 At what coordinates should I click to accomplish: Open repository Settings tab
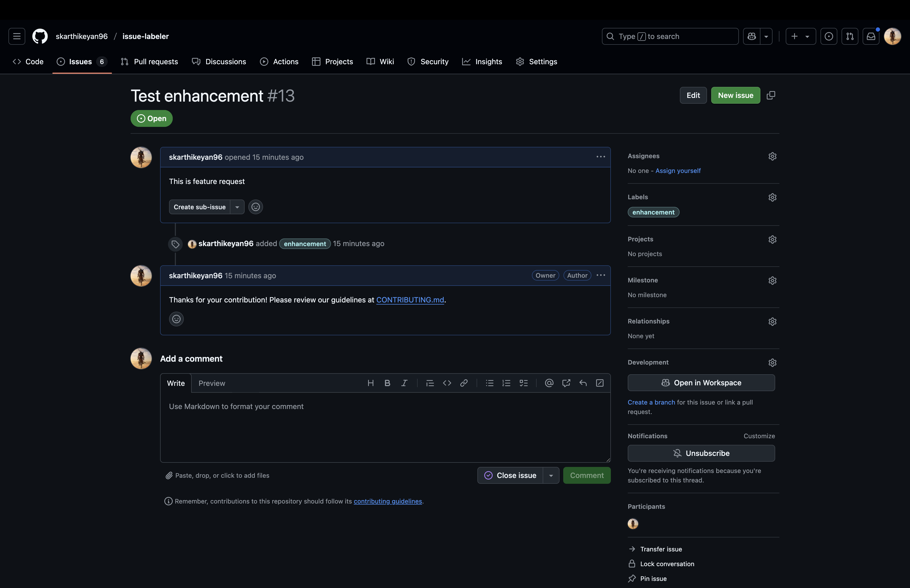[x=537, y=62]
